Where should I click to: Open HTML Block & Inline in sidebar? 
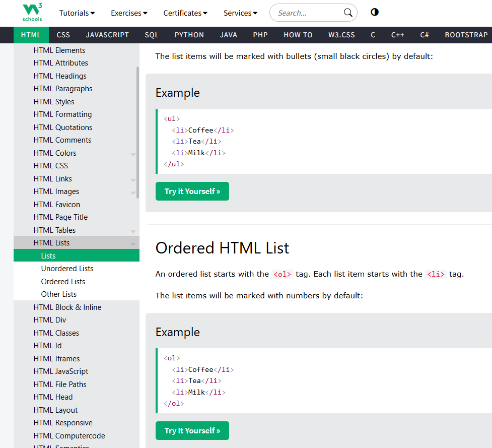[x=76, y=307]
